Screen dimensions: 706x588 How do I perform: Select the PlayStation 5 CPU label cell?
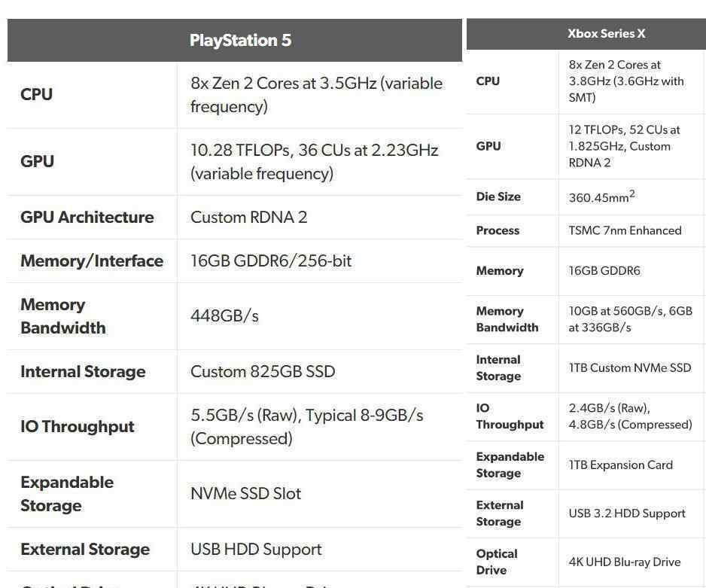pyautogui.click(x=36, y=95)
